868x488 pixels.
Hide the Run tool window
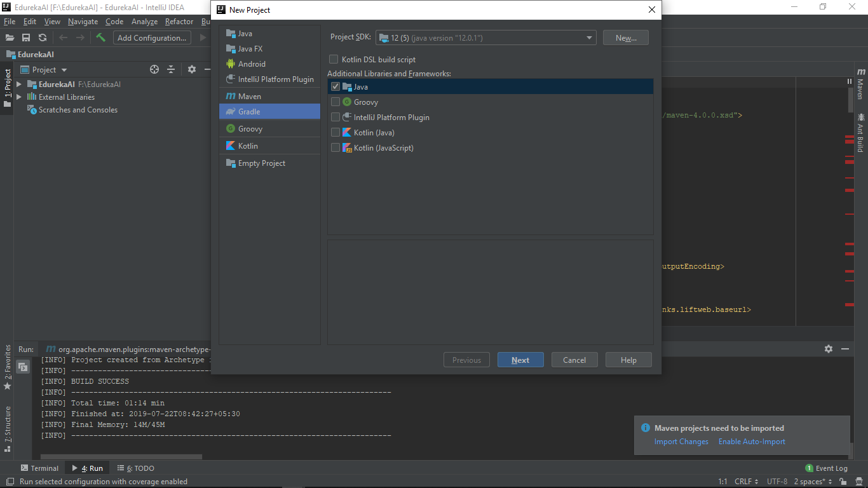(845, 349)
